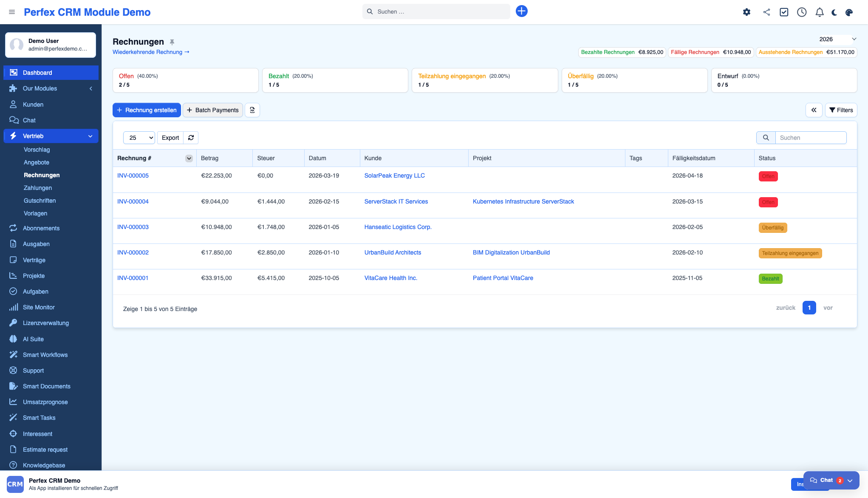Open Projekte in sidebar
Viewport: 868px width, 498px height.
coord(34,276)
